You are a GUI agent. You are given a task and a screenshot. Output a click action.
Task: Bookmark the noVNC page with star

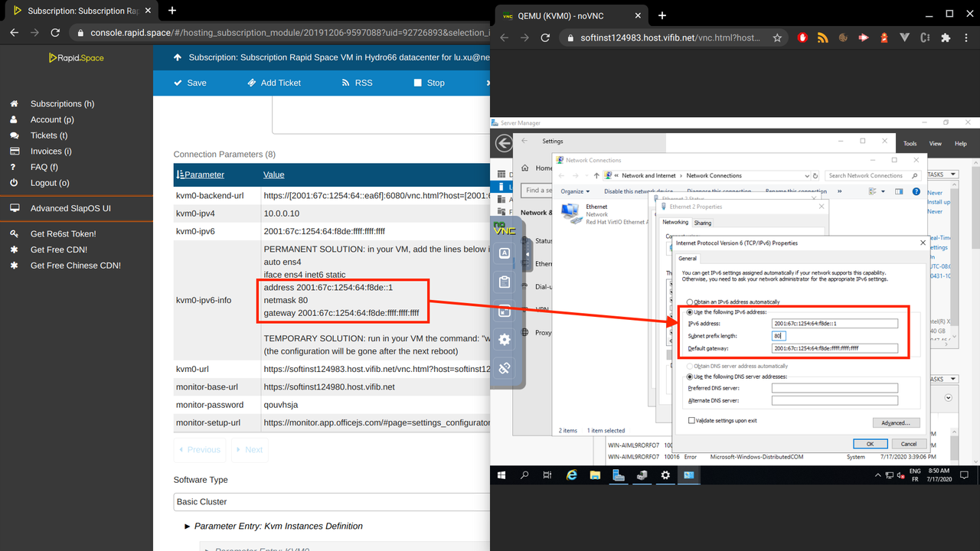[x=777, y=37]
